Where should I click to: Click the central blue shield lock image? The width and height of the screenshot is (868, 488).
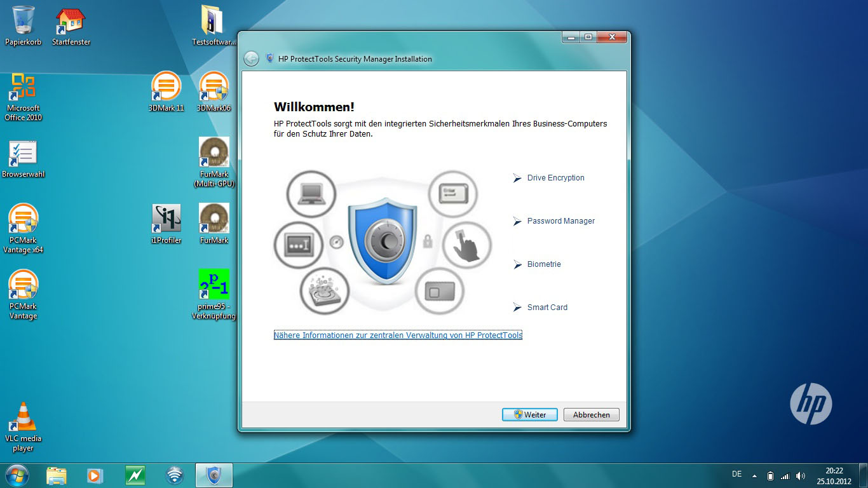[x=383, y=240]
